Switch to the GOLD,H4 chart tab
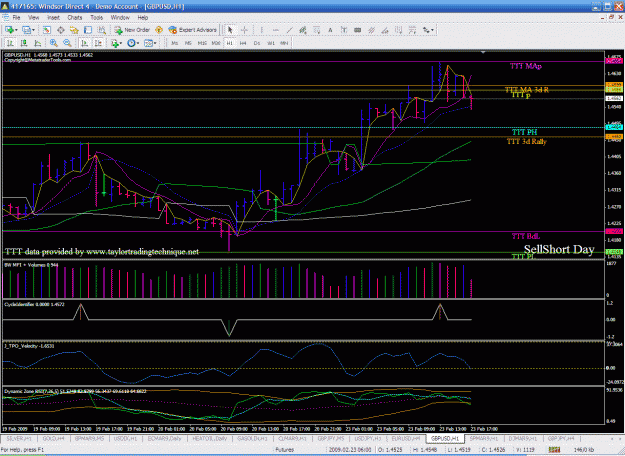The height and width of the screenshot is (456, 625). 53,438
